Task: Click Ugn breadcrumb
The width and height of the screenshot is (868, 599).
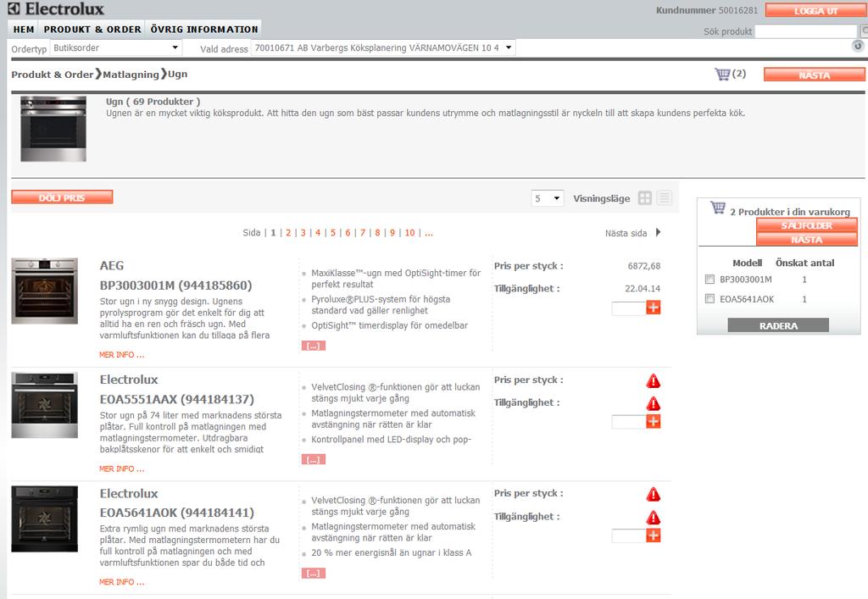Action: click(177, 74)
